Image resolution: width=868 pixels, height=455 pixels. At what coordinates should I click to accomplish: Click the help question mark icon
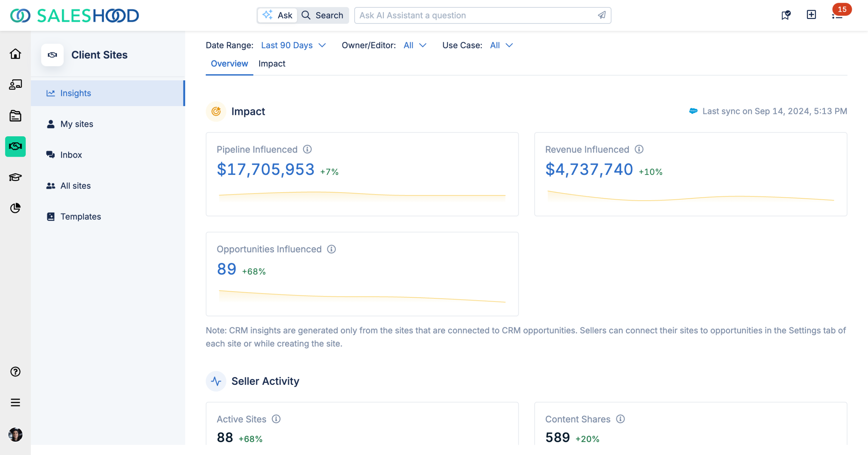[x=15, y=372]
